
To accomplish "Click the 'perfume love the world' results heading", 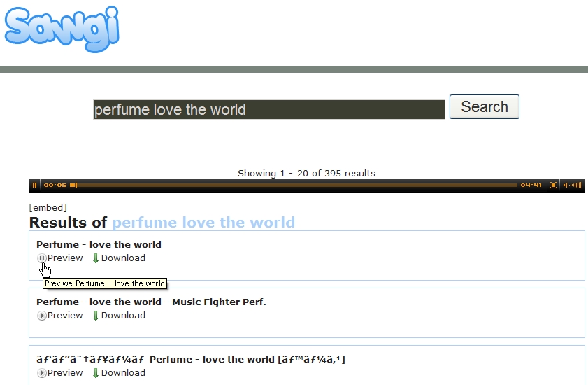I will pyautogui.click(x=203, y=223).
